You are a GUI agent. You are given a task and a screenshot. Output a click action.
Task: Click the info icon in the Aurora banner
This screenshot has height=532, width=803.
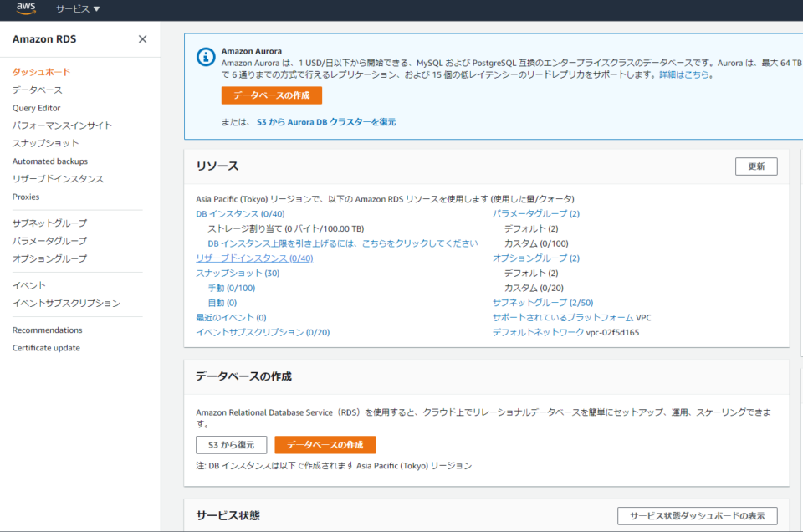coord(205,58)
